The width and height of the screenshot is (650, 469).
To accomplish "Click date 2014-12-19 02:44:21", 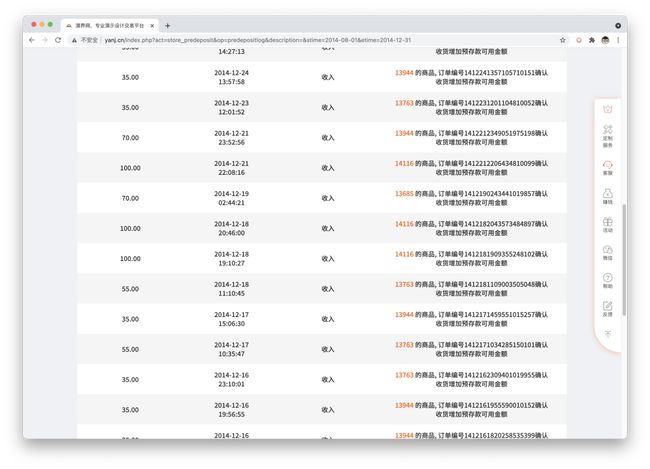I will [231, 198].
